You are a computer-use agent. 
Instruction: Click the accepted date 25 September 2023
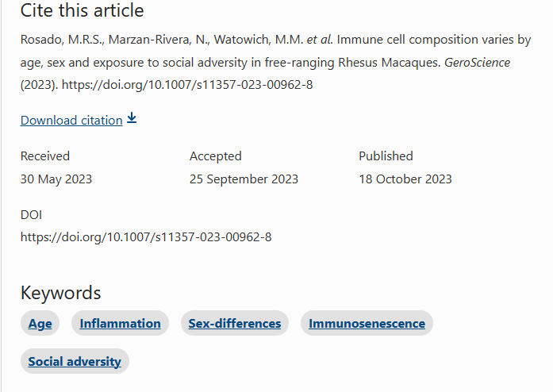244,179
